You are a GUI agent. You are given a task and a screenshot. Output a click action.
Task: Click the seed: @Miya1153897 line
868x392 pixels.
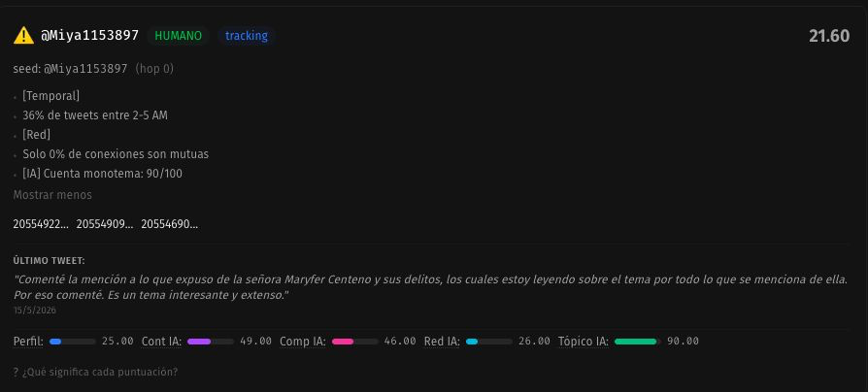pyautogui.click(x=70, y=69)
